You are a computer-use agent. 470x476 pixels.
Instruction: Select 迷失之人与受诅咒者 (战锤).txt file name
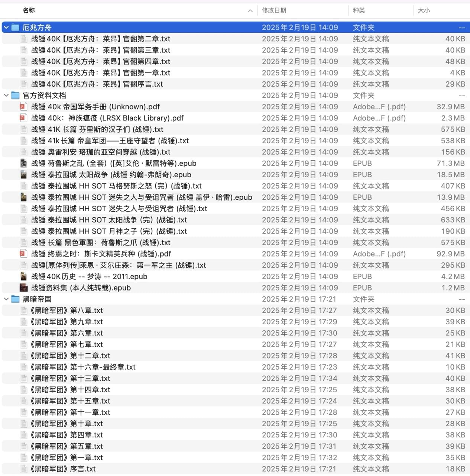coord(119,209)
